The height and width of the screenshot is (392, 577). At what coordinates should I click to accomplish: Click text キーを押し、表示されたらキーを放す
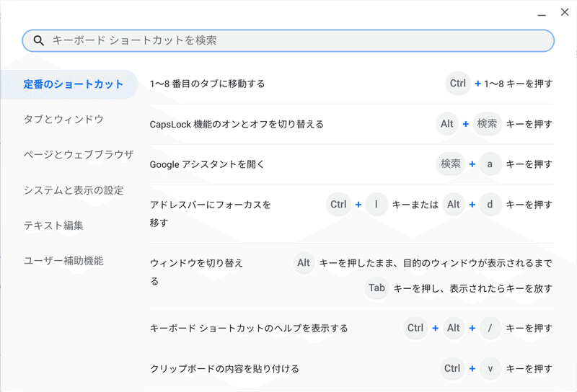tap(473, 289)
